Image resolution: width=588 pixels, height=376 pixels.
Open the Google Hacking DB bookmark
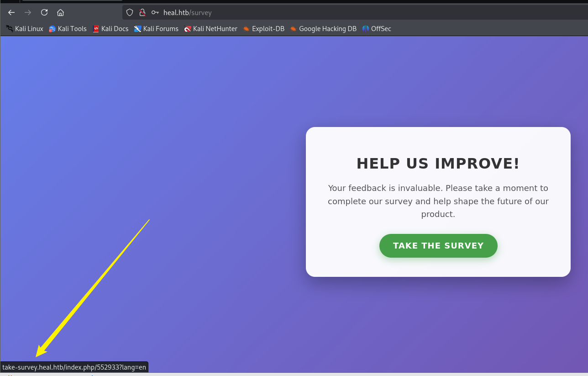323,29
